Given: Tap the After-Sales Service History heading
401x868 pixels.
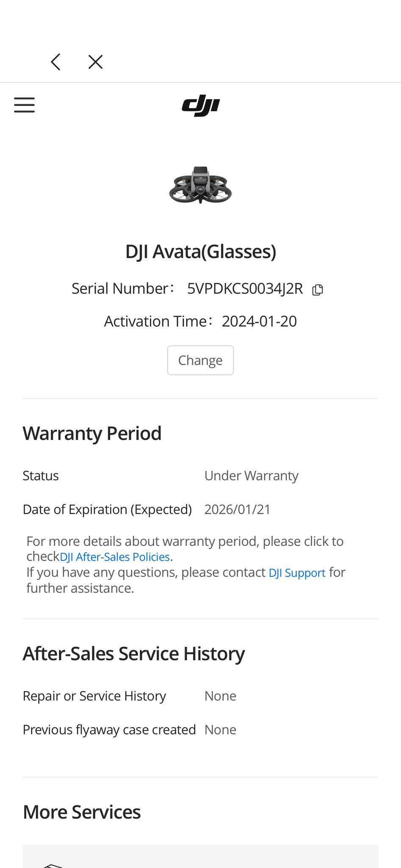Looking at the screenshot, I should 133,654.
